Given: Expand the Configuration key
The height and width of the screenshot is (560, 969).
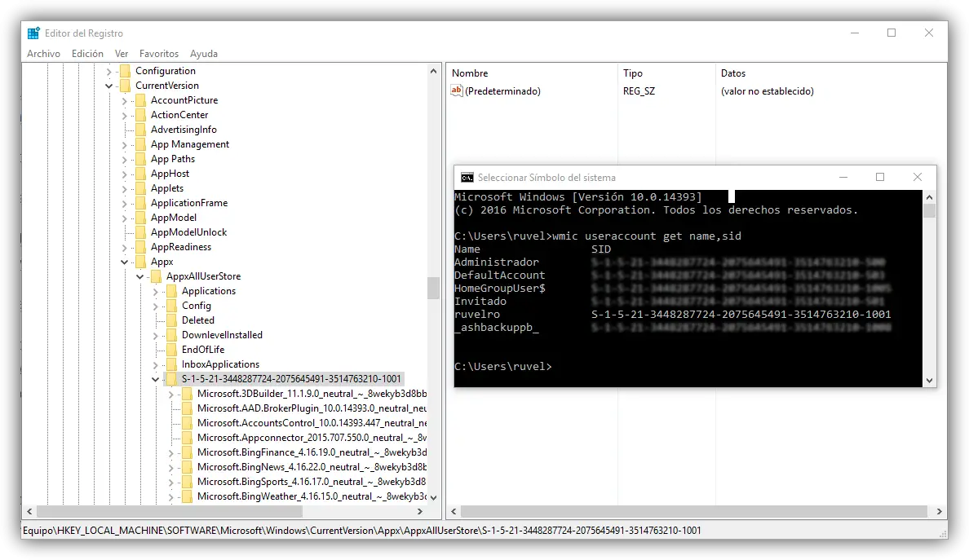Looking at the screenshot, I should [108, 72].
